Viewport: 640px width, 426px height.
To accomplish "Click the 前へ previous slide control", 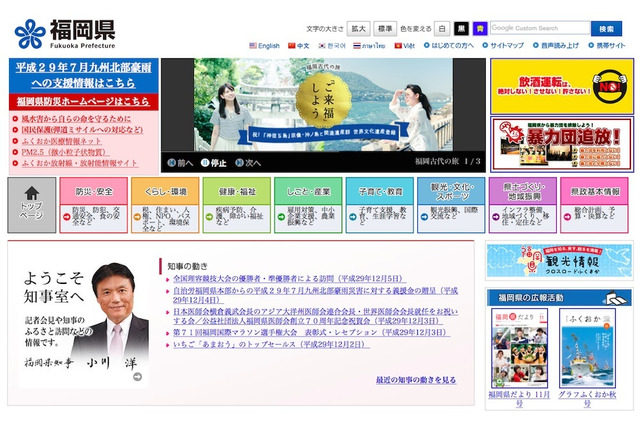I will (180, 163).
